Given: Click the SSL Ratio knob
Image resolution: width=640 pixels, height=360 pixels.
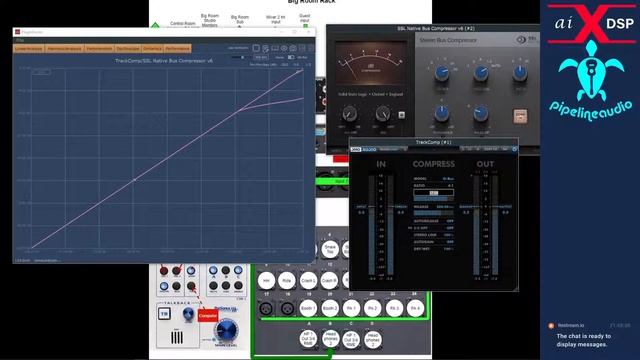Looking at the screenshot, I should click(519, 73).
